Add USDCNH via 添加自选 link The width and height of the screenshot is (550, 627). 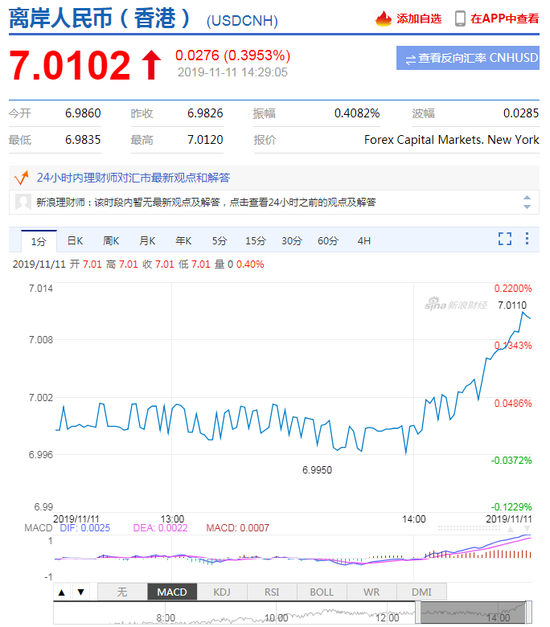point(419,19)
